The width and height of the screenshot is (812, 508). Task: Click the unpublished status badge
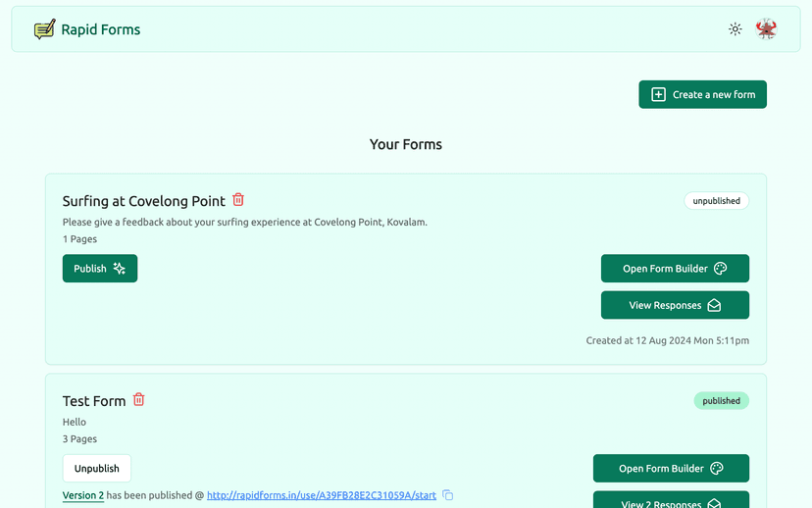[x=716, y=201]
